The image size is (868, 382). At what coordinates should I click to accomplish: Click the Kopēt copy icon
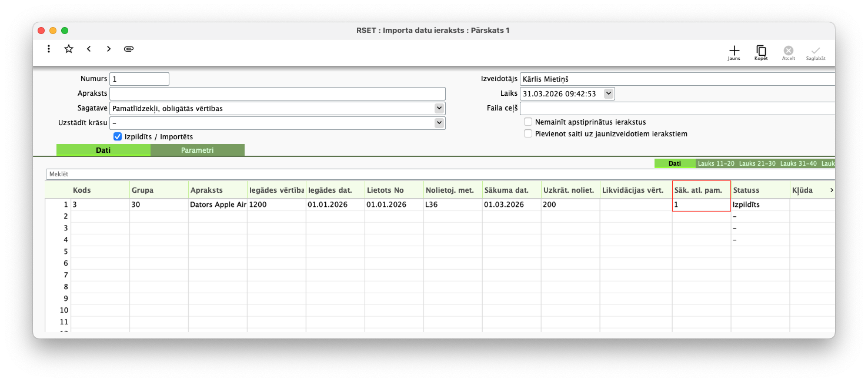(761, 51)
